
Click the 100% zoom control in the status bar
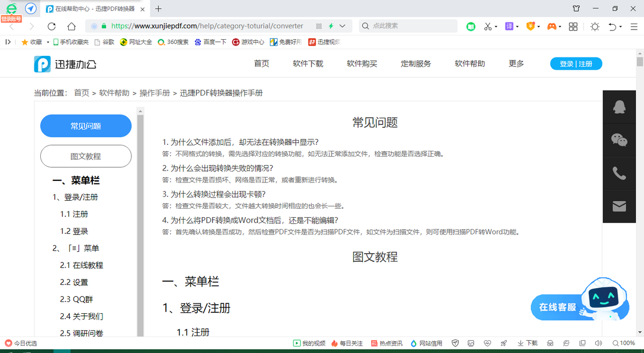624,343
